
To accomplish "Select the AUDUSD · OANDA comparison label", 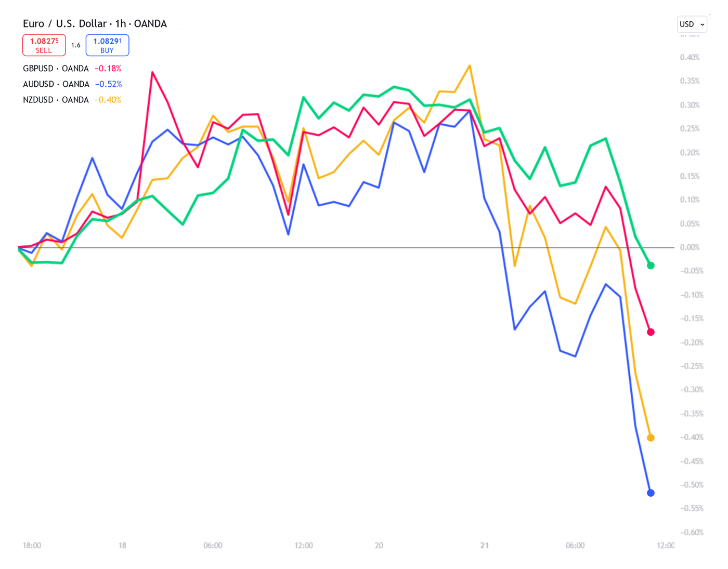I will [55, 84].
